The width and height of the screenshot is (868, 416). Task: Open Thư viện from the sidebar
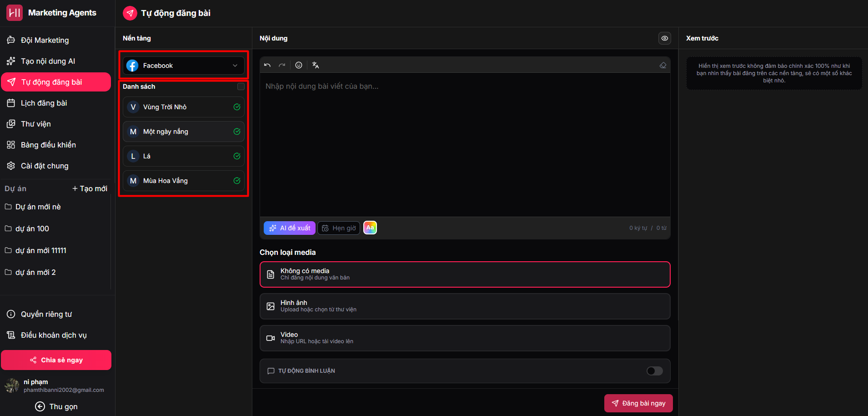pyautogui.click(x=35, y=124)
